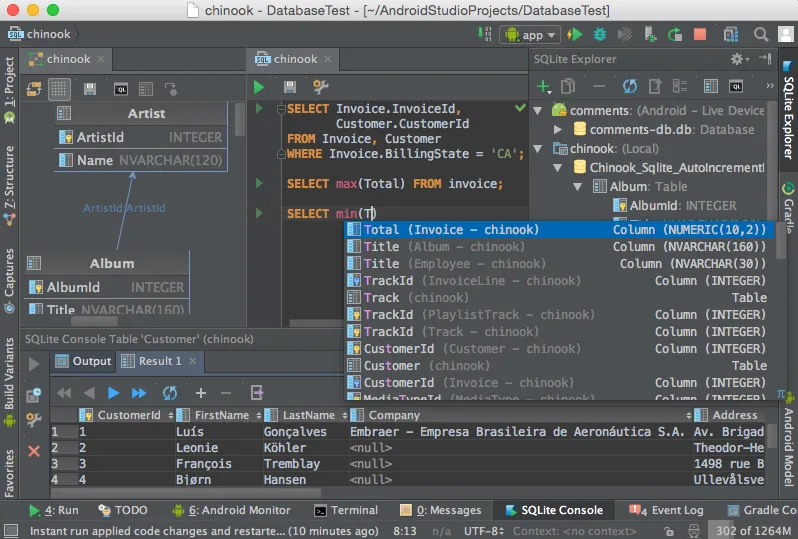Choose Track (chinook) table suggestion
798x539 pixels.
point(560,298)
